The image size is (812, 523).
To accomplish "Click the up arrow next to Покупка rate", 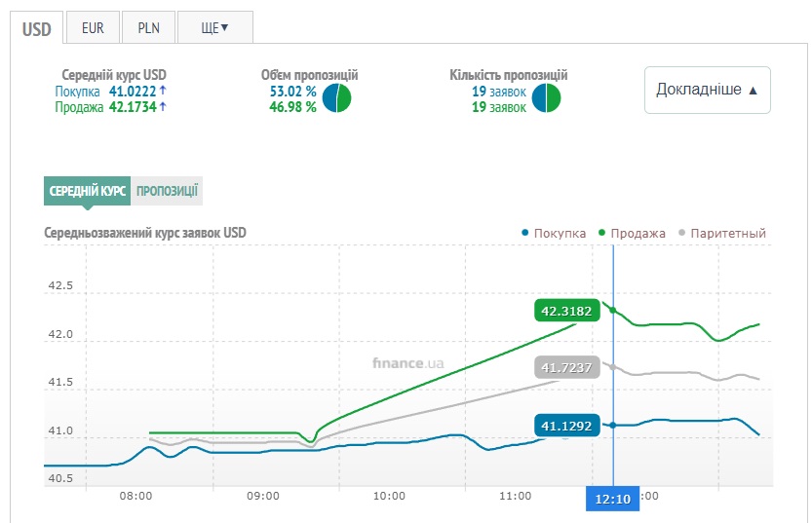I will click(x=163, y=91).
